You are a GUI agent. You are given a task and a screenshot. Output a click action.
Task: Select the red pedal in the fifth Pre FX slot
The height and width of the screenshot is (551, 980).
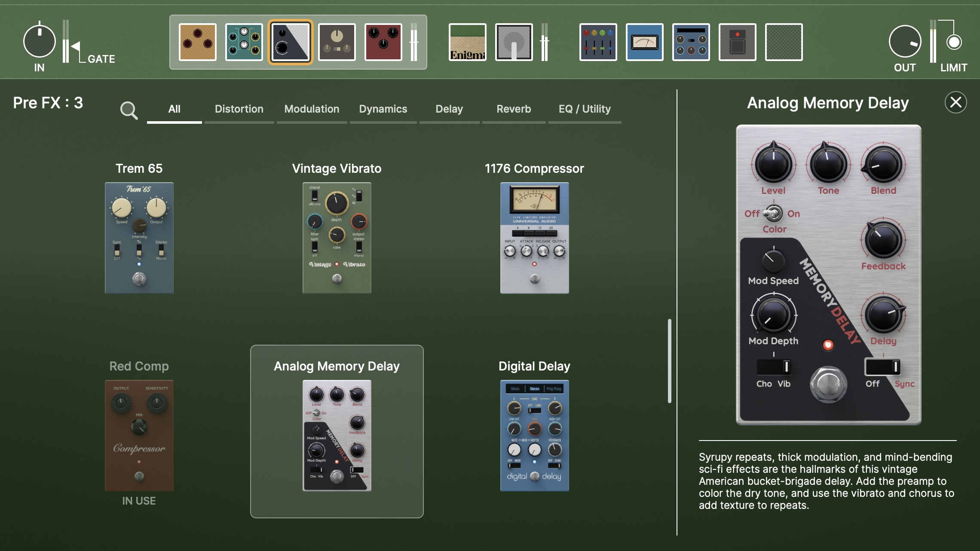(x=383, y=42)
